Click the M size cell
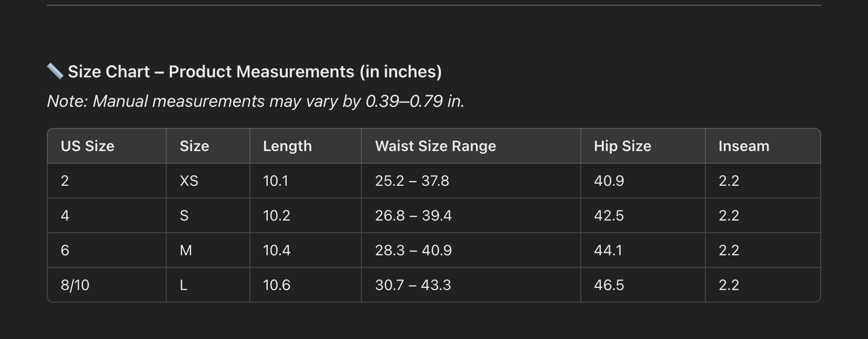868x339 pixels. [x=186, y=250]
